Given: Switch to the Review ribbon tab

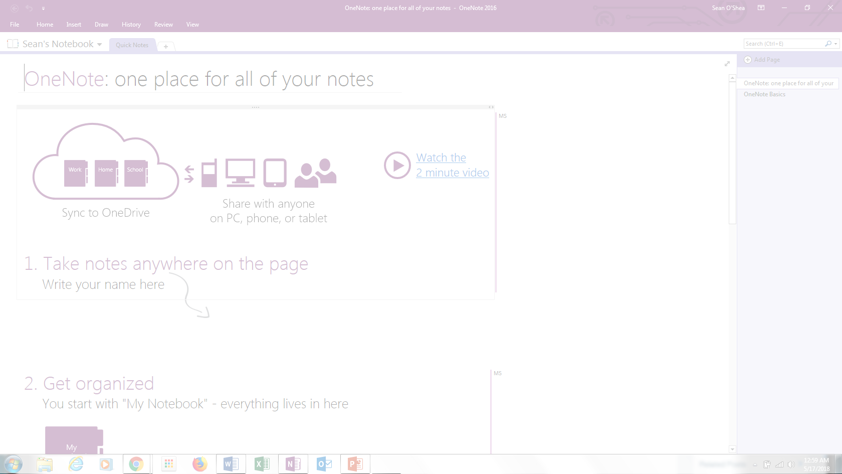Looking at the screenshot, I should (x=163, y=25).
